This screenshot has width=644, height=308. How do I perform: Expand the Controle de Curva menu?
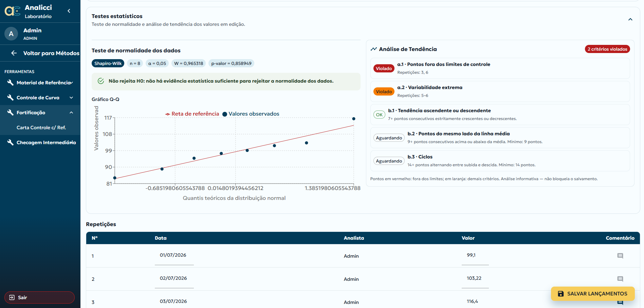point(71,98)
